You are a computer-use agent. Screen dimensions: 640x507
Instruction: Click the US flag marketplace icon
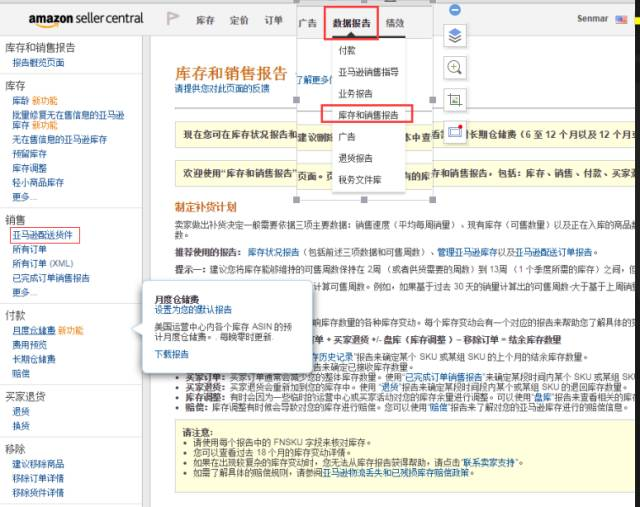click(x=621, y=19)
